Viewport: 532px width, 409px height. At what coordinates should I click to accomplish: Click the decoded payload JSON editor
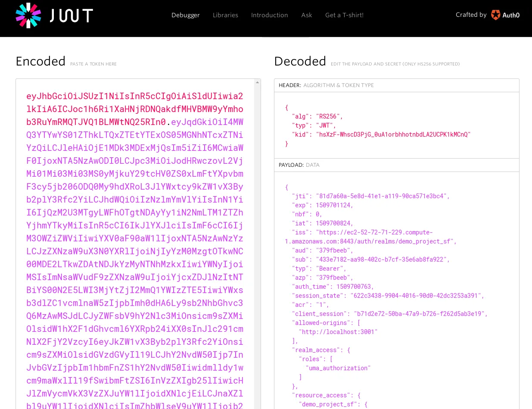397,290
